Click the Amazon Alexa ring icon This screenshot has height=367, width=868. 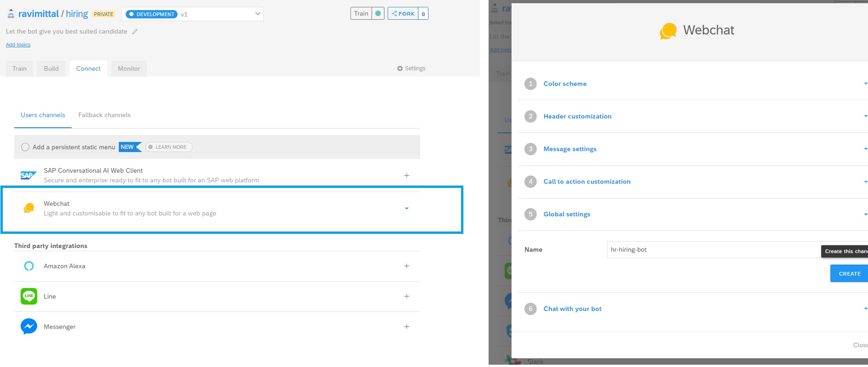point(29,266)
